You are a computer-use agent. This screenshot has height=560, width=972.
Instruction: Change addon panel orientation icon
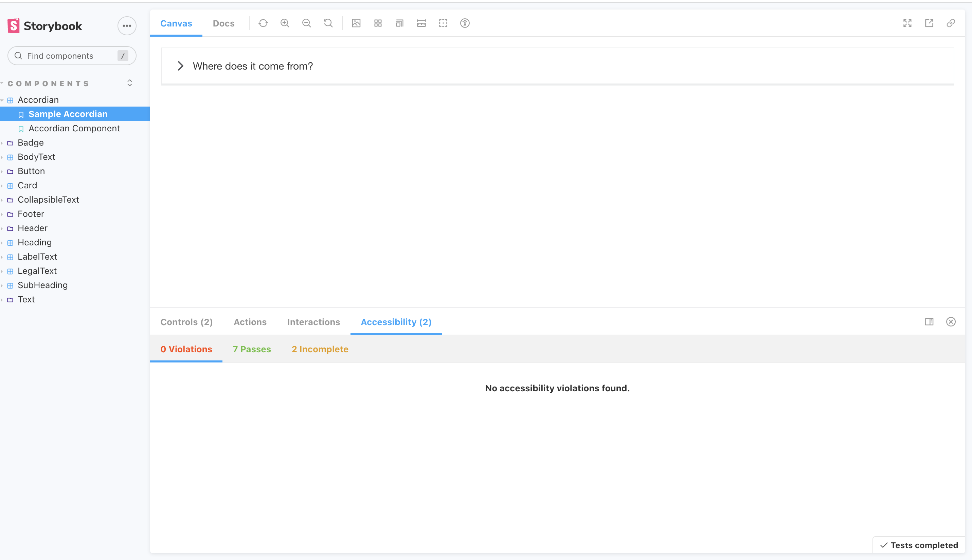(929, 321)
